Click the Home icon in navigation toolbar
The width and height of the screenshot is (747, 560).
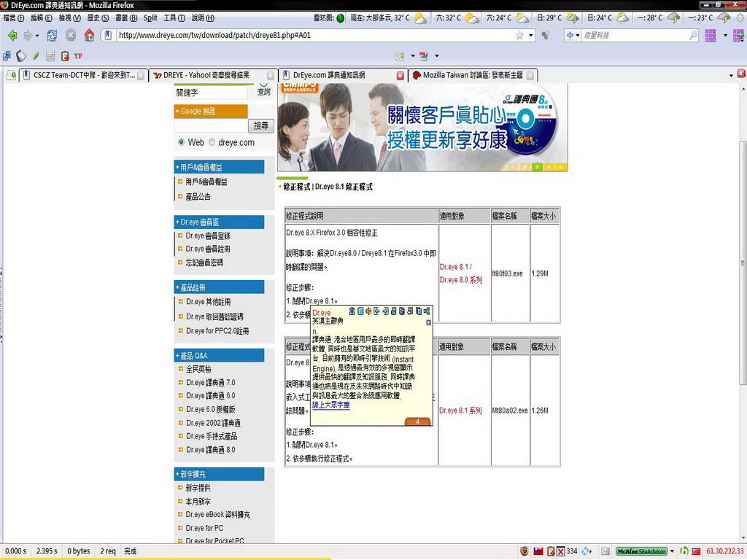click(89, 35)
